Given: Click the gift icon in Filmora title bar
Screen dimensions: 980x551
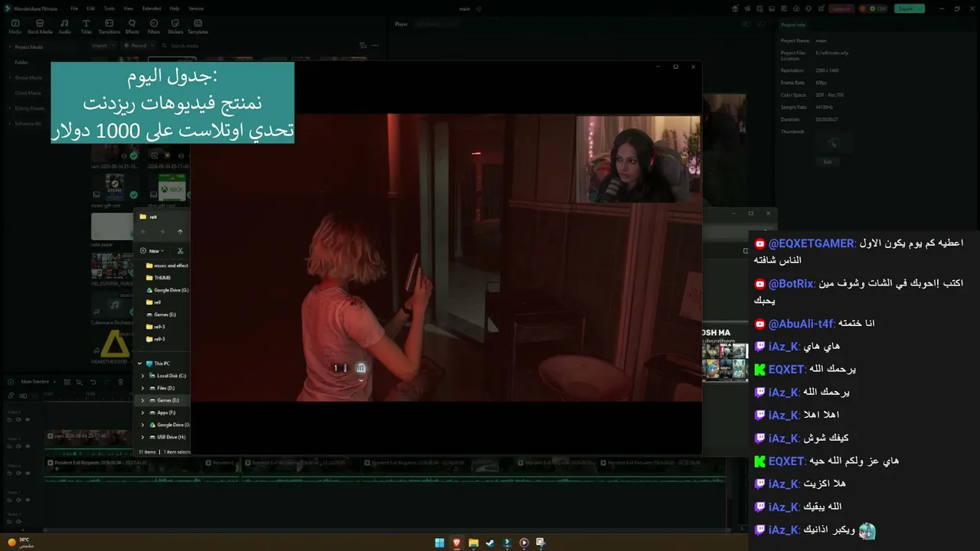Looking at the screenshot, I should click(735, 8).
